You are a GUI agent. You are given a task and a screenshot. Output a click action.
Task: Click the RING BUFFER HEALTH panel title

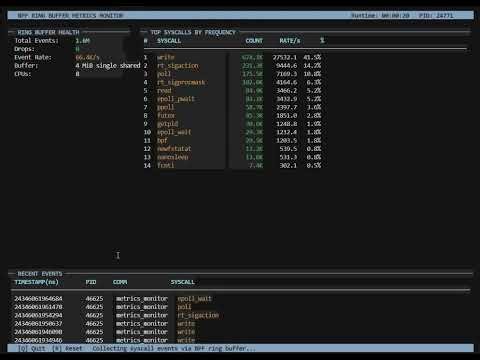click(48, 32)
